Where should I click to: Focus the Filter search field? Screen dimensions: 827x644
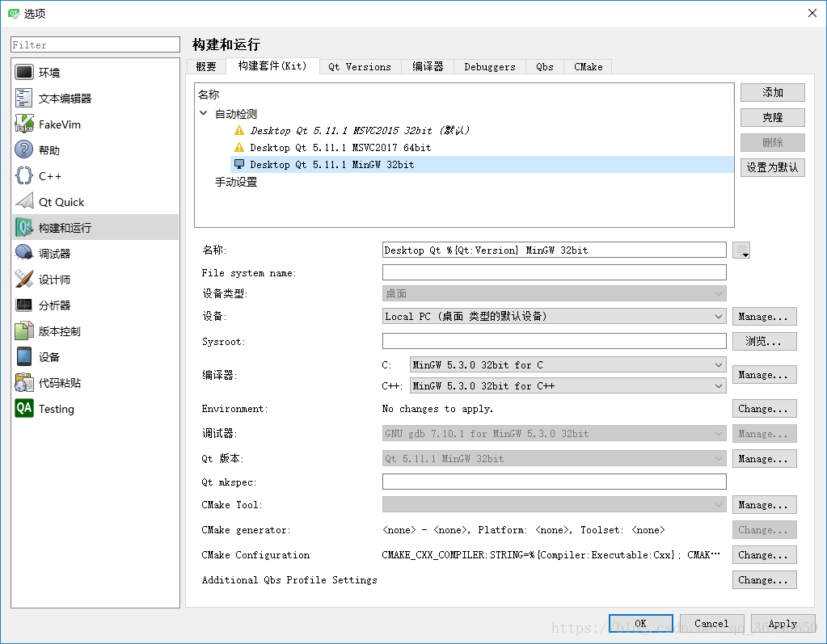[x=95, y=44]
